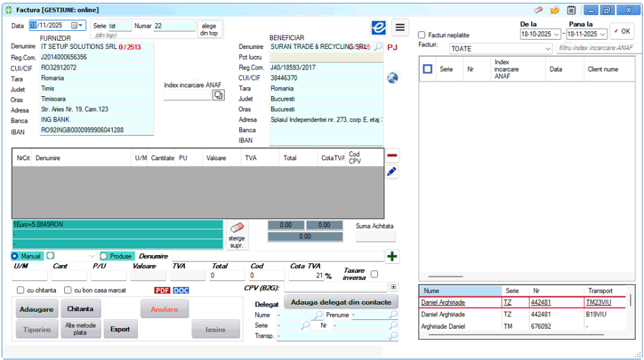Click the globe icon next to CUI/CIF
The width and height of the screenshot is (644, 360).
[392, 77]
